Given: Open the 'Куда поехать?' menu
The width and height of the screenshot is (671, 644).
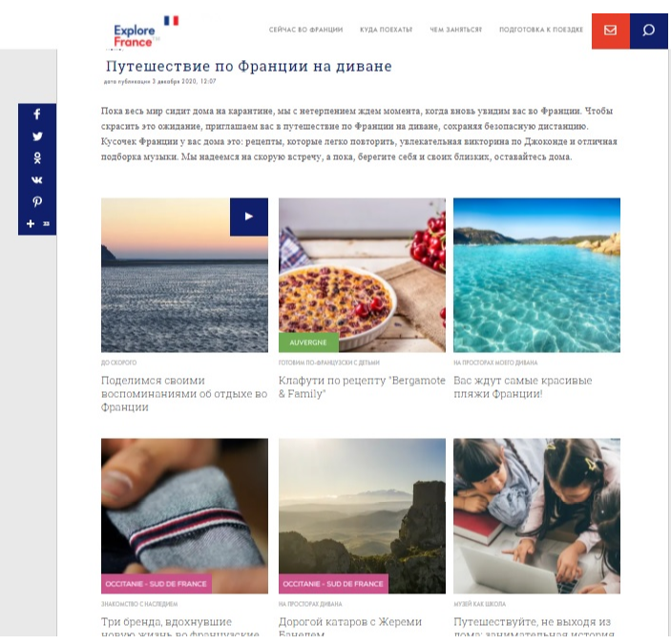Looking at the screenshot, I should pos(386,30).
